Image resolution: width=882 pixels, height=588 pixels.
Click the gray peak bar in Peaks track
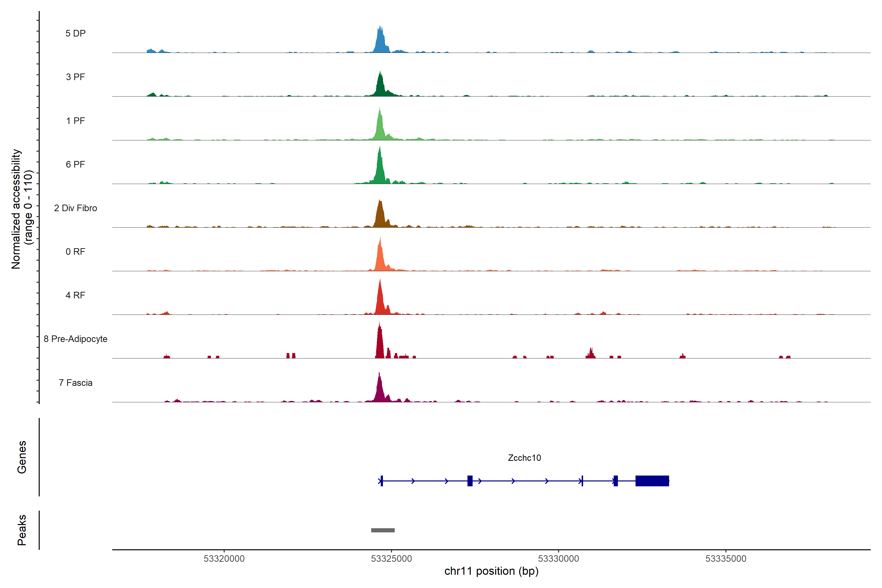pos(382,530)
